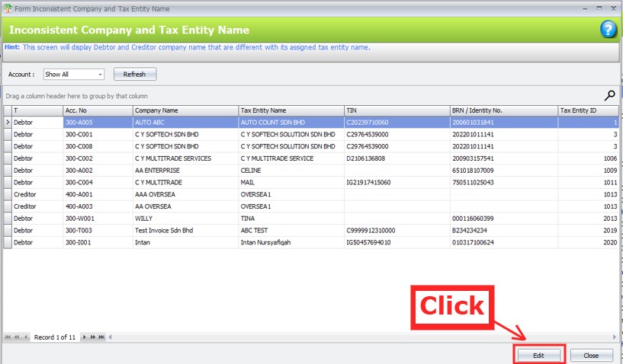Click the row indicator of AUTO ABC row
623x364 pixels.
coord(8,122)
